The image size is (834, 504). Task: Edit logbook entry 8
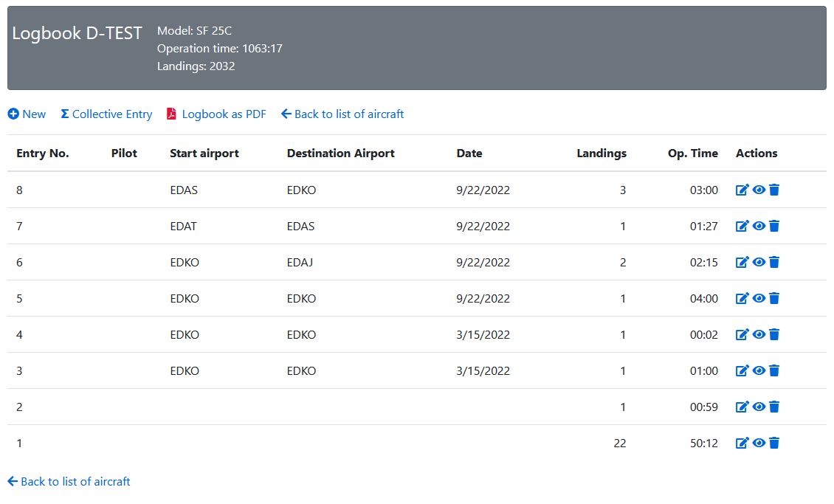(x=742, y=190)
